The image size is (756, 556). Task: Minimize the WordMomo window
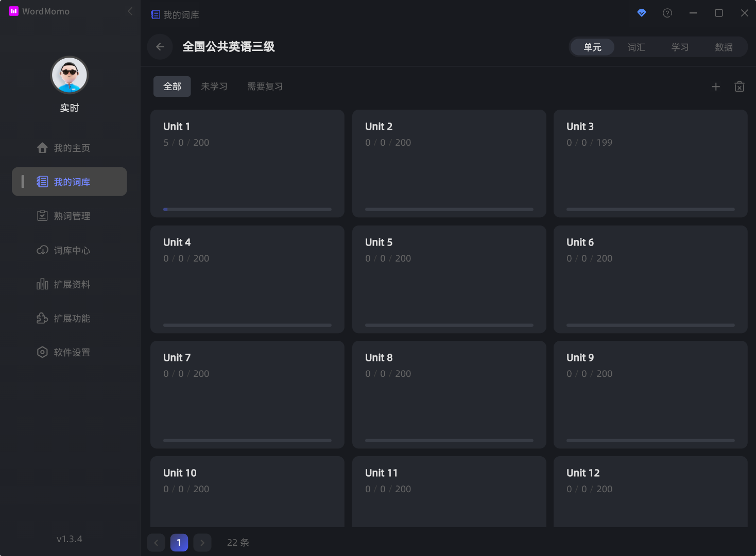(693, 13)
